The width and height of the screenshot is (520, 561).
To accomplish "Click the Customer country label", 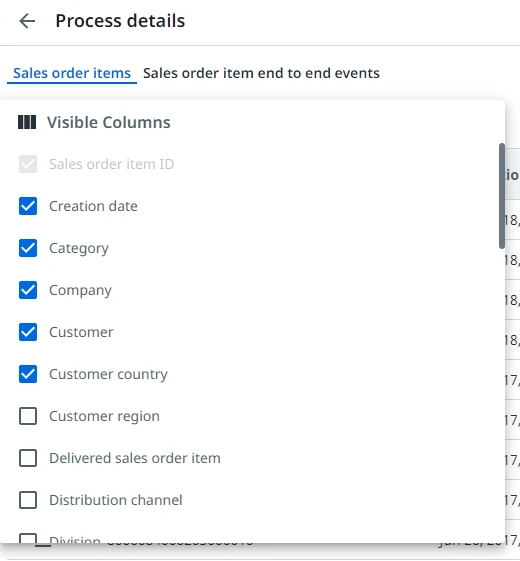I will coord(108,374).
